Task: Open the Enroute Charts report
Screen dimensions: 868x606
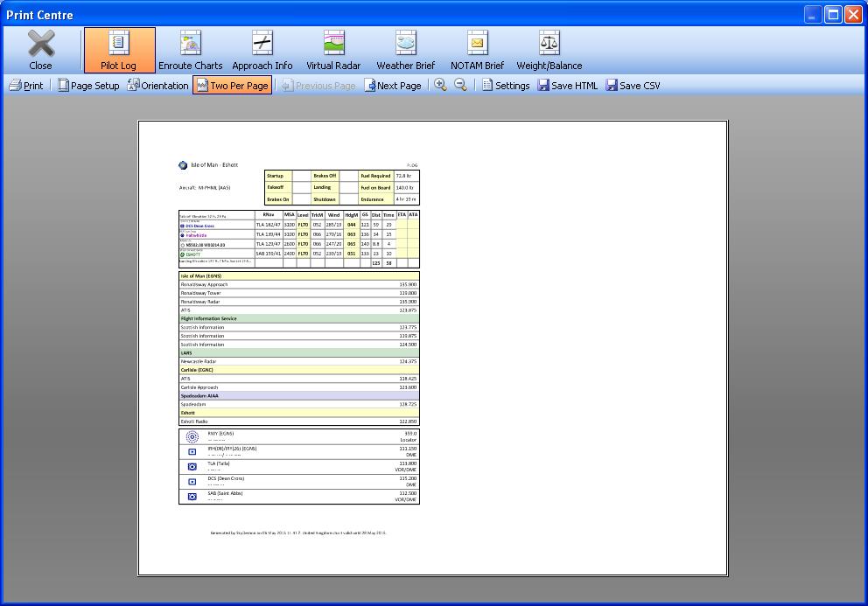Action: pos(190,50)
